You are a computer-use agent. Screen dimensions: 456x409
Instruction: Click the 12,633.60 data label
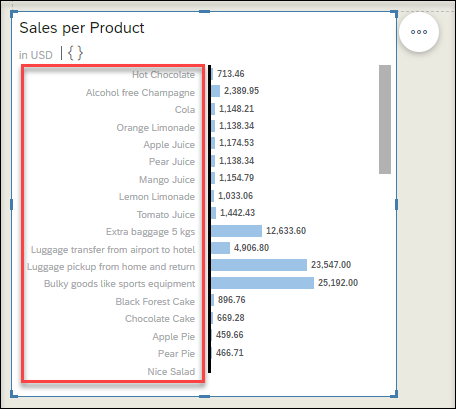pos(286,231)
